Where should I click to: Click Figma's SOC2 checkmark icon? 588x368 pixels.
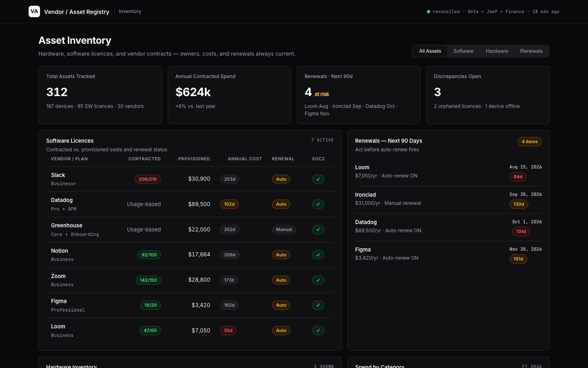pyautogui.click(x=318, y=305)
